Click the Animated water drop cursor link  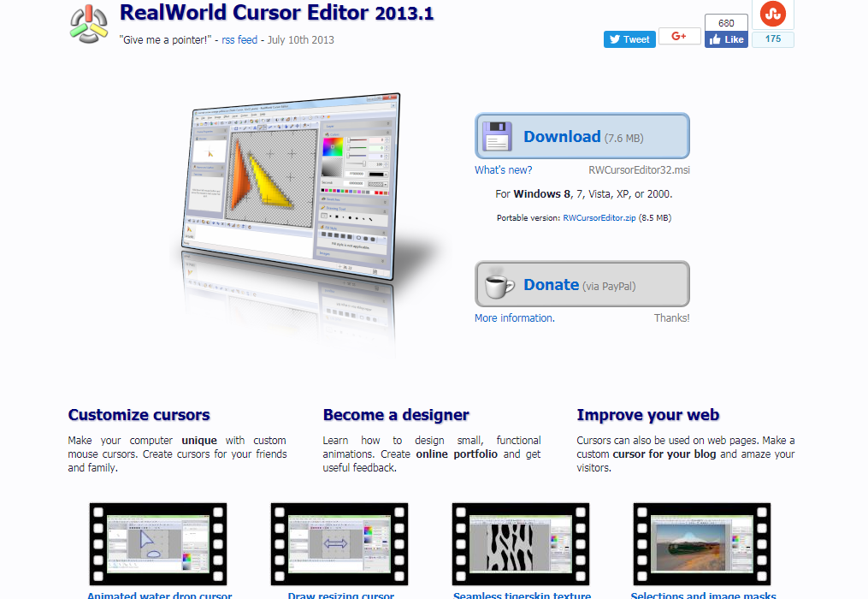[159, 595]
